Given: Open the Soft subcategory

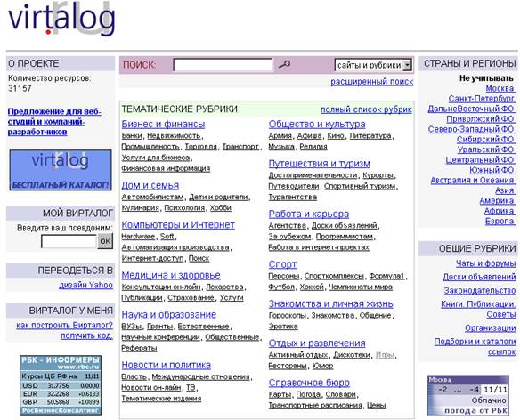Looking at the screenshot, I should pyautogui.click(x=167, y=237).
